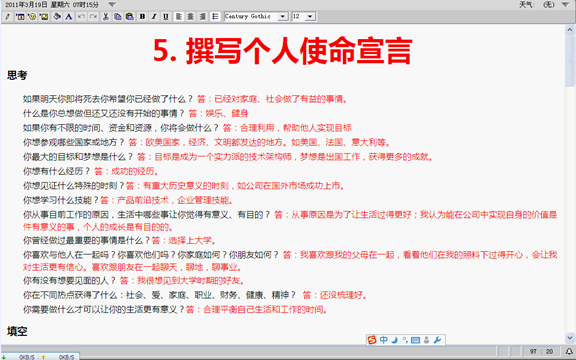Click the Sogou S logo on input bar
Image resolution: width=576 pixels, height=360 pixels.
pyautogui.click(x=372, y=340)
